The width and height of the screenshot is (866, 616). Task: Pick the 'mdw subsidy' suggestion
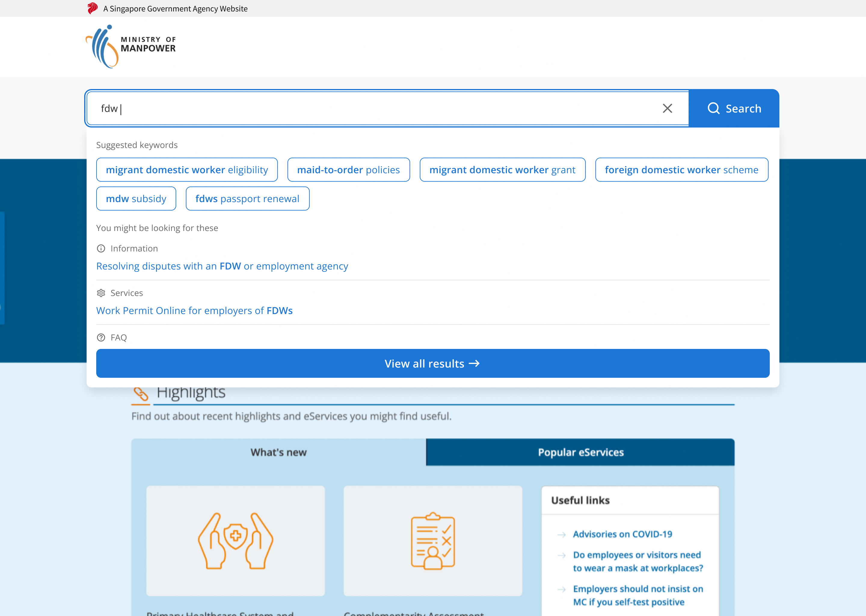pyautogui.click(x=136, y=199)
